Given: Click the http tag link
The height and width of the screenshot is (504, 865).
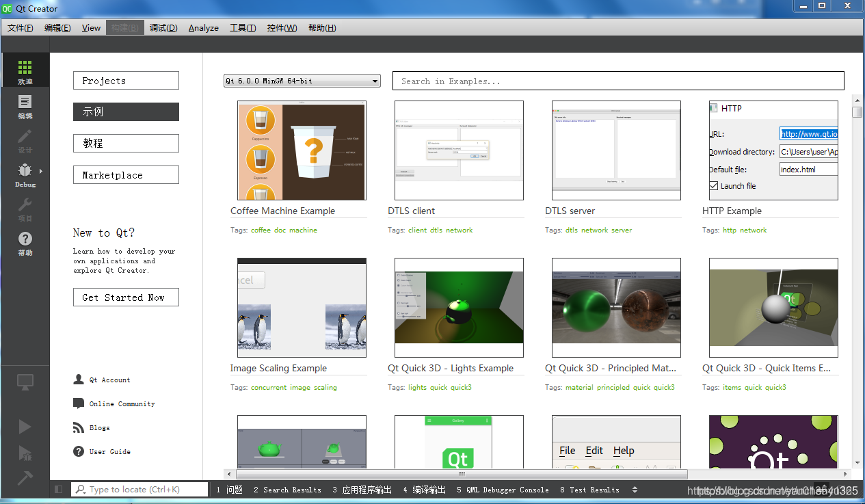Looking at the screenshot, I should (x=730, y=230).
